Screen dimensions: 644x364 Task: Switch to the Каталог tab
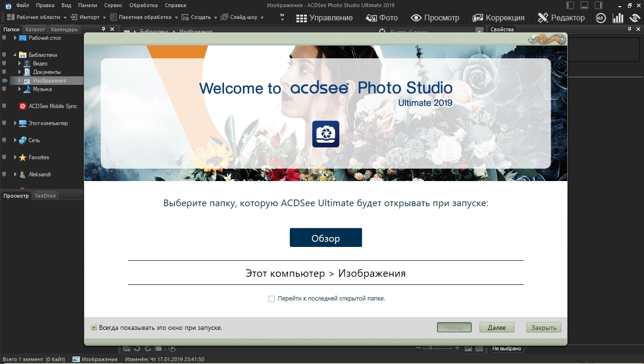coord(36,29)
